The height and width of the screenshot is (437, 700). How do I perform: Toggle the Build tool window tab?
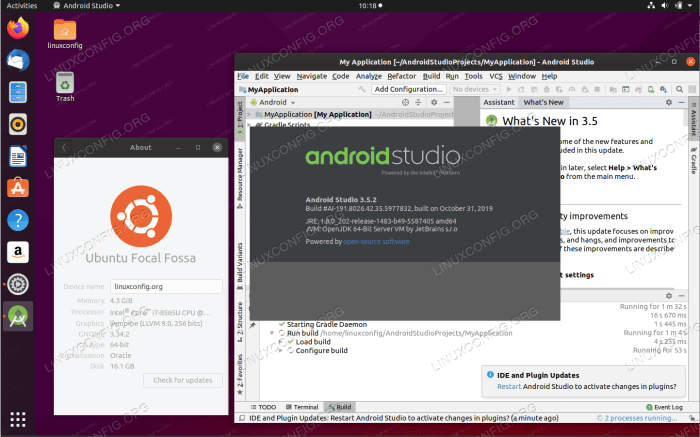pos(339,407)
